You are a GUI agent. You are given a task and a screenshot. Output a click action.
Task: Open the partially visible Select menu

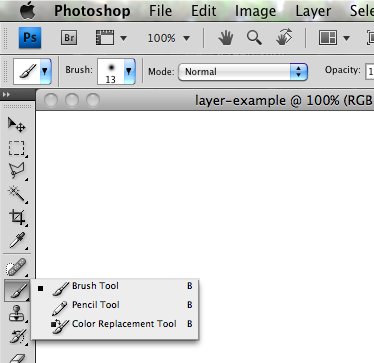pyautogui.click(x=362, y=11)
